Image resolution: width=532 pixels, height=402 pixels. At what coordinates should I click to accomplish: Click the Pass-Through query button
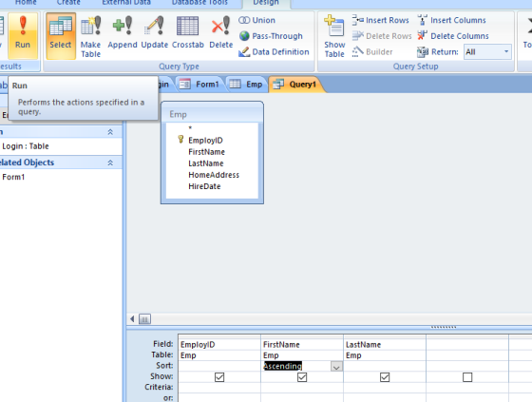point(271,36)
